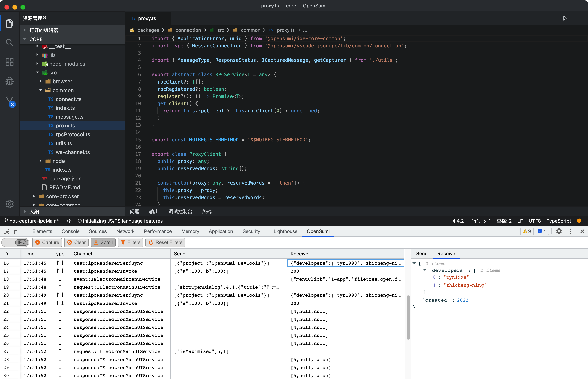Screen dimensions: 588x379
Task: Expand the core-browser folder
Action: coord(34,196)
